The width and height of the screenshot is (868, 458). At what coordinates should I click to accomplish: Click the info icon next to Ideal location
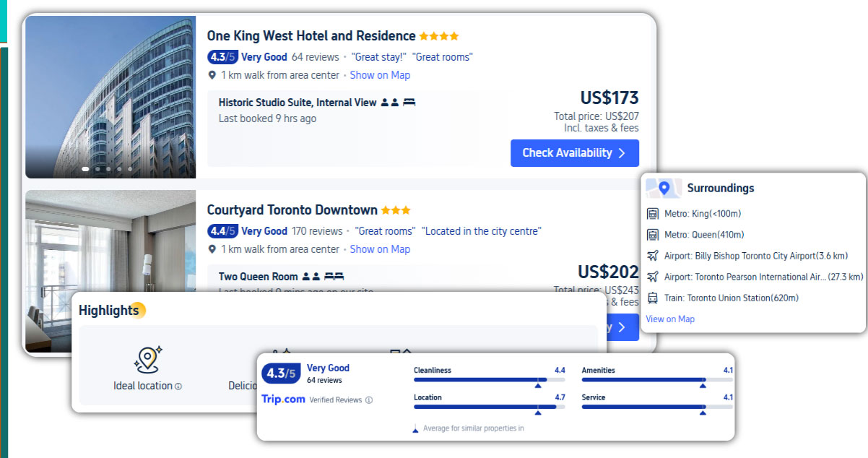click(178, 386)
